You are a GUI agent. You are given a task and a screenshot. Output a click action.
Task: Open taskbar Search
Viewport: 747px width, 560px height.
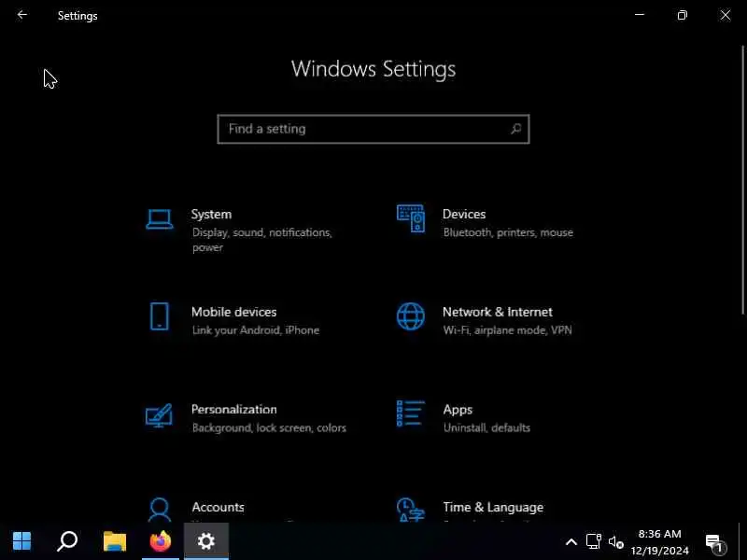click(x=67, y=541)
